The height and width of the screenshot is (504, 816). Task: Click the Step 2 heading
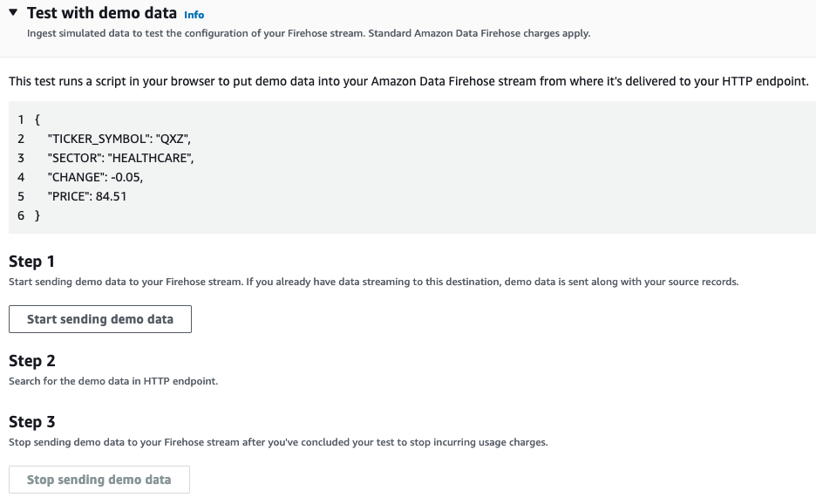31,361
